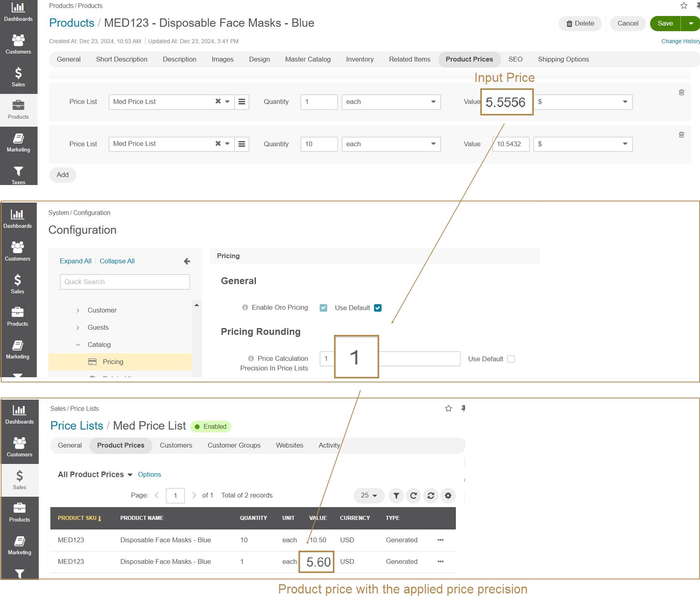The image size is (700, 607).
Task: Delete the first price row with trash icon
Action: pyautogui.click(x=681, y=92)
